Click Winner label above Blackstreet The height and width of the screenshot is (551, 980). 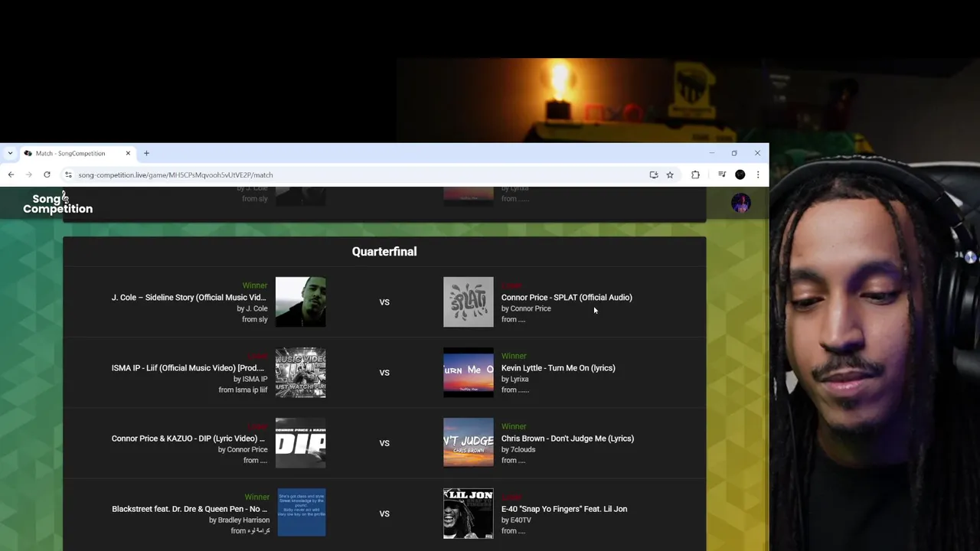coord(257,497)
